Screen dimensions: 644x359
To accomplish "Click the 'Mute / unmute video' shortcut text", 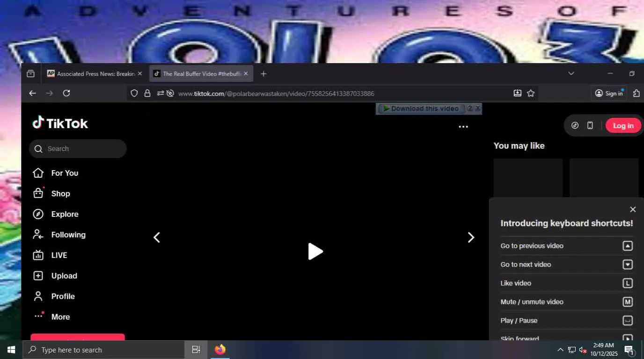I will pos(532,302).
